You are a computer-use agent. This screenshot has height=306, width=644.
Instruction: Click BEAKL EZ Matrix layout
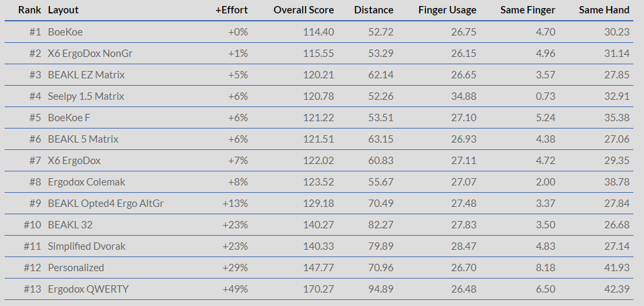click(86, 75)
